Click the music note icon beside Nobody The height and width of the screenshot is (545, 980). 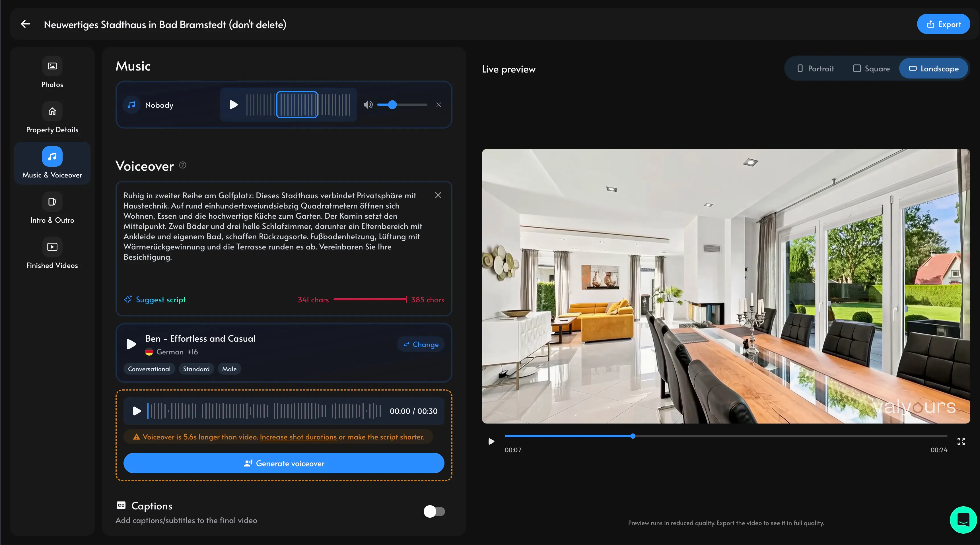point(131,105)
